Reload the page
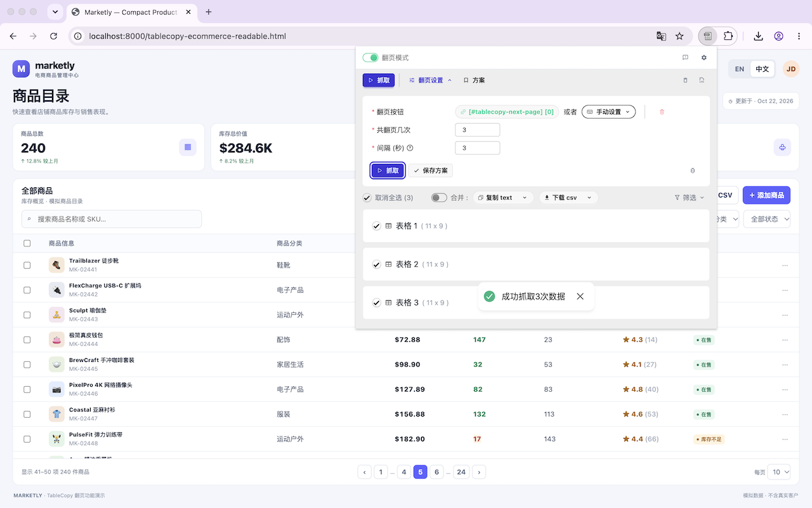Screen dimensions: 812x508 (x=53, y=36)
